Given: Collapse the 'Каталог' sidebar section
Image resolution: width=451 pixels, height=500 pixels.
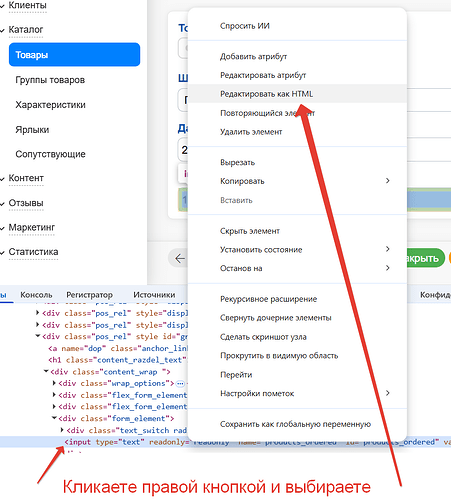Looking at the screenshot, I should [x=3, y=30].
